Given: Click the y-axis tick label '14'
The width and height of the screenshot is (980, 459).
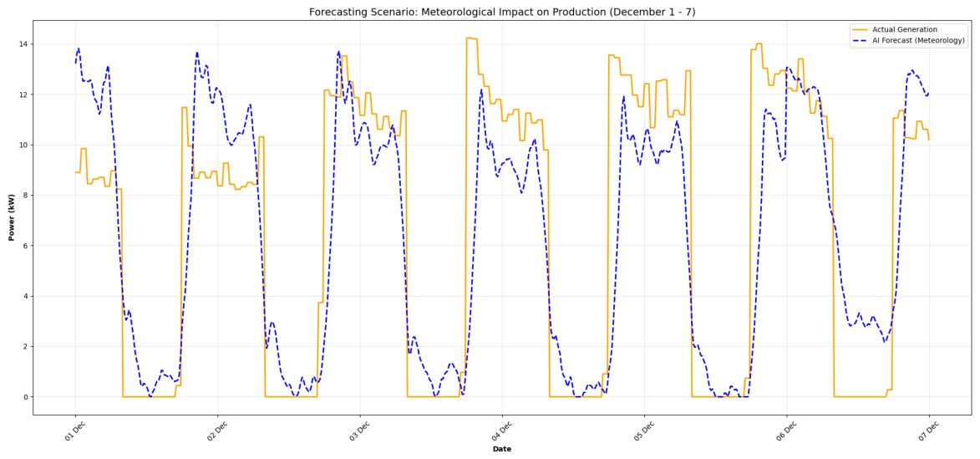Looking at the screenshot, I should 23,43.
